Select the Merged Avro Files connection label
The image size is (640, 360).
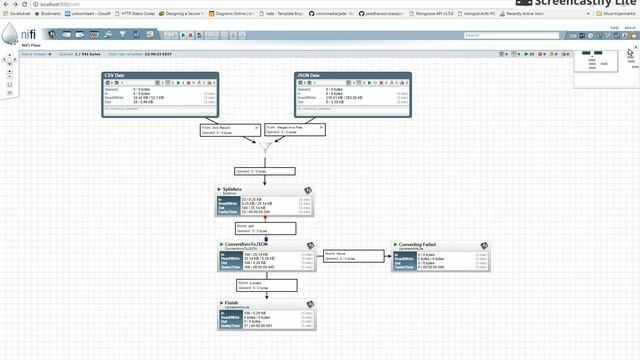295,130
